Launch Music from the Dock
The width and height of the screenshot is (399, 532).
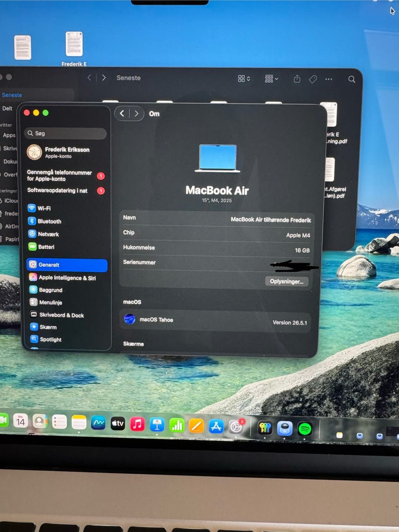click(137, 424)
